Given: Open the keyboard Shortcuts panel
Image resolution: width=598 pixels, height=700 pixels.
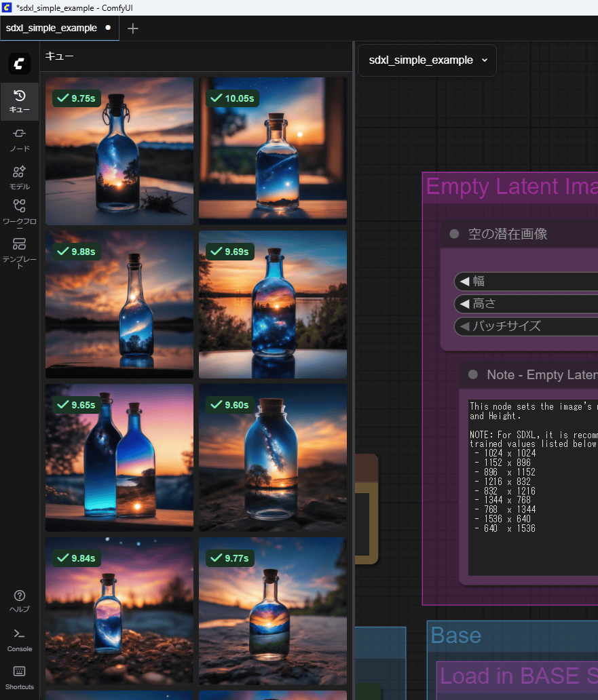Looking at the screenshot, I should (19, 677).
